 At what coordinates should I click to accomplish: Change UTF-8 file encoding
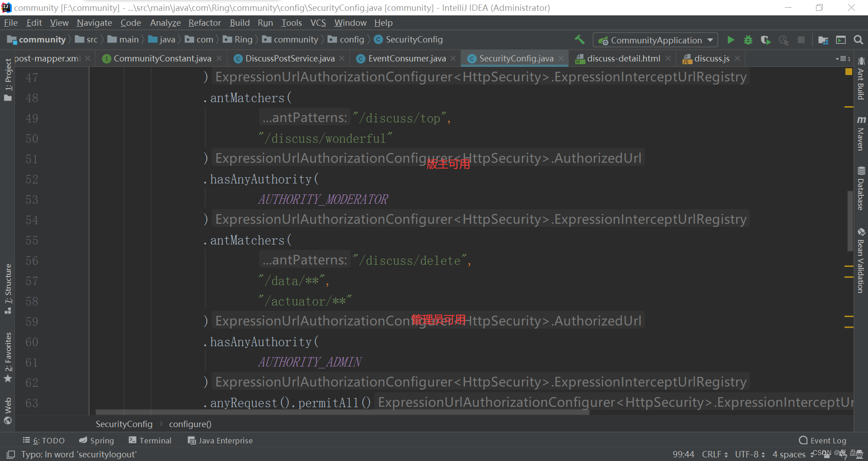(750, 454)
